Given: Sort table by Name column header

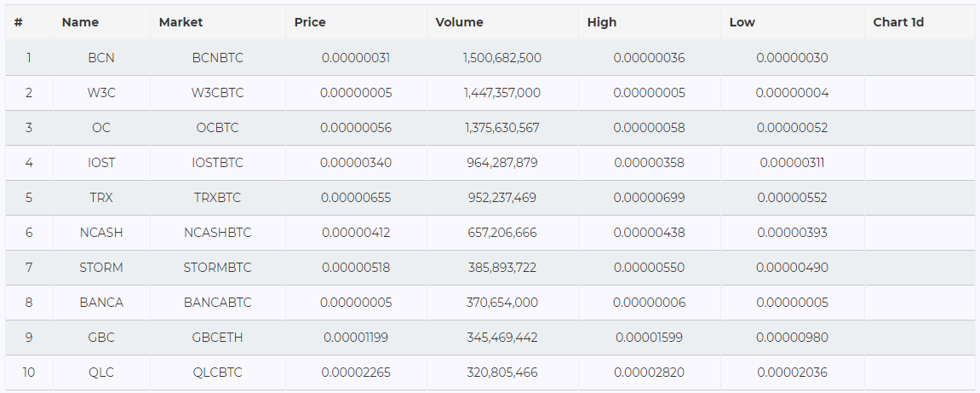Looking at the screenshot, I should 80,22.
